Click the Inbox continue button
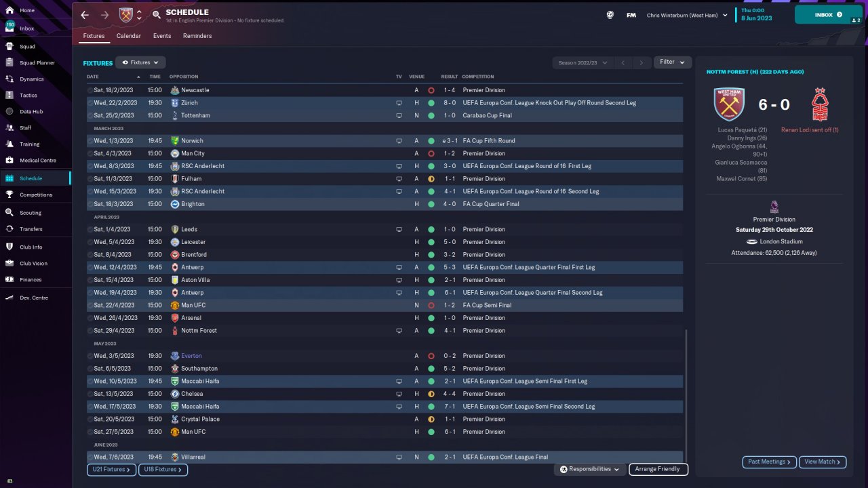Screen dimensions: 868x488 pos(828,15)
